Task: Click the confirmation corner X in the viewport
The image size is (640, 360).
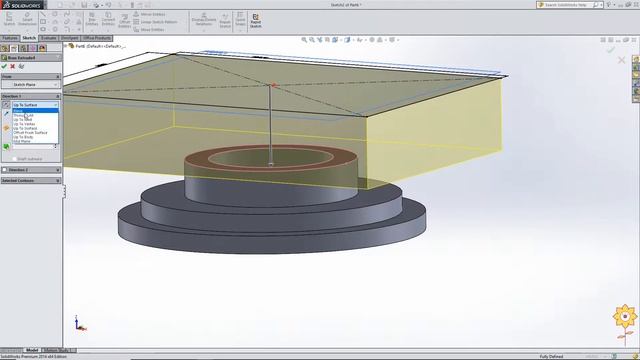Action: [x=621, y=60]
